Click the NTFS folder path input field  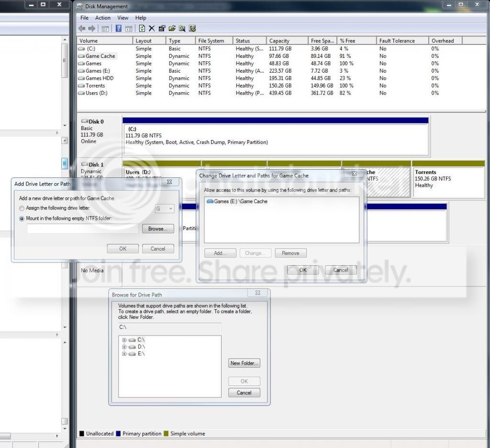(x=83, y=229)
